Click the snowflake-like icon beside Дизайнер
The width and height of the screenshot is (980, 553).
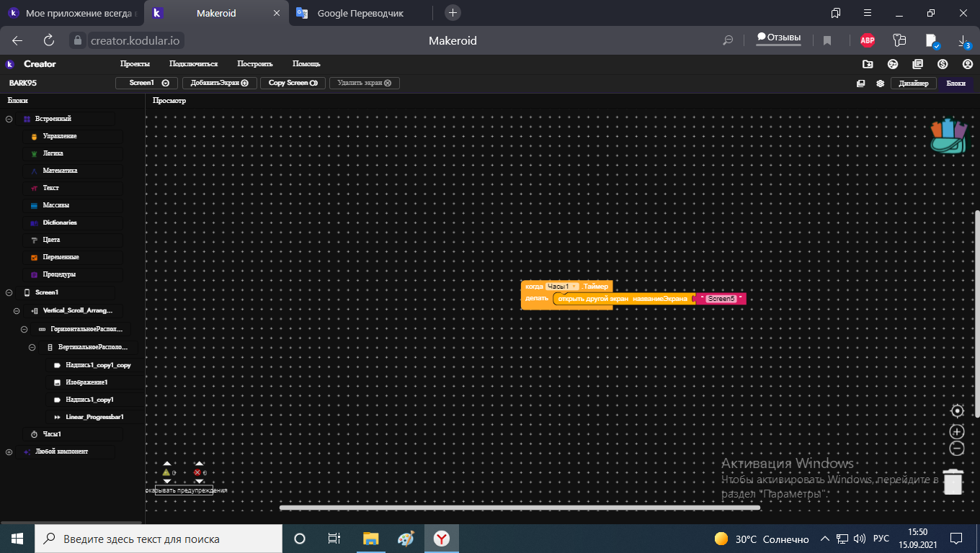click(x=880, y=84)
